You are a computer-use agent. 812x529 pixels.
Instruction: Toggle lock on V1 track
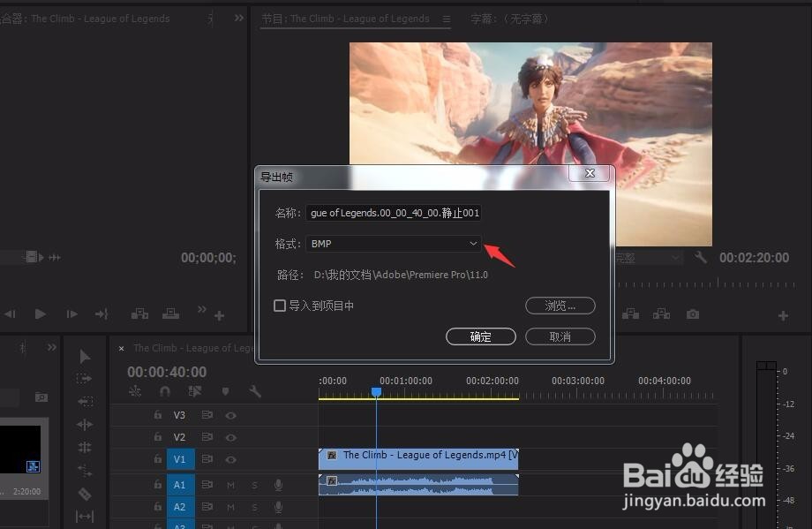(x=157, y=459)
